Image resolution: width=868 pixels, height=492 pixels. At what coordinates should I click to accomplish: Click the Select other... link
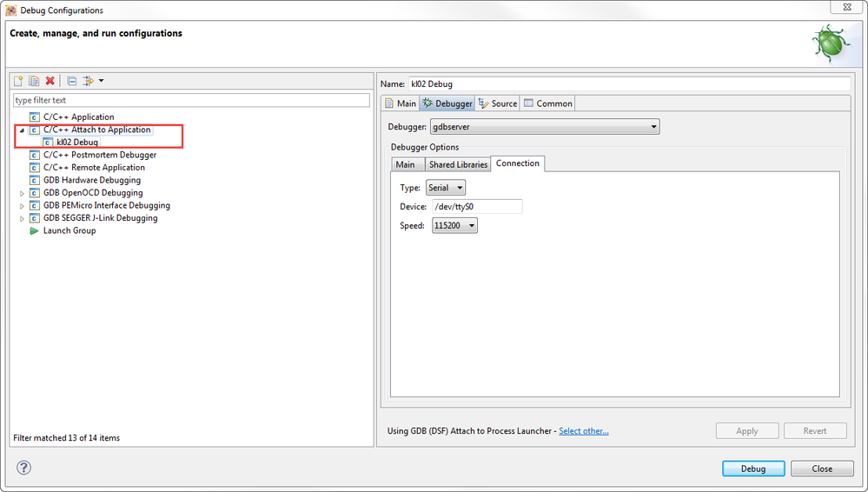click(x=584, y=431)
